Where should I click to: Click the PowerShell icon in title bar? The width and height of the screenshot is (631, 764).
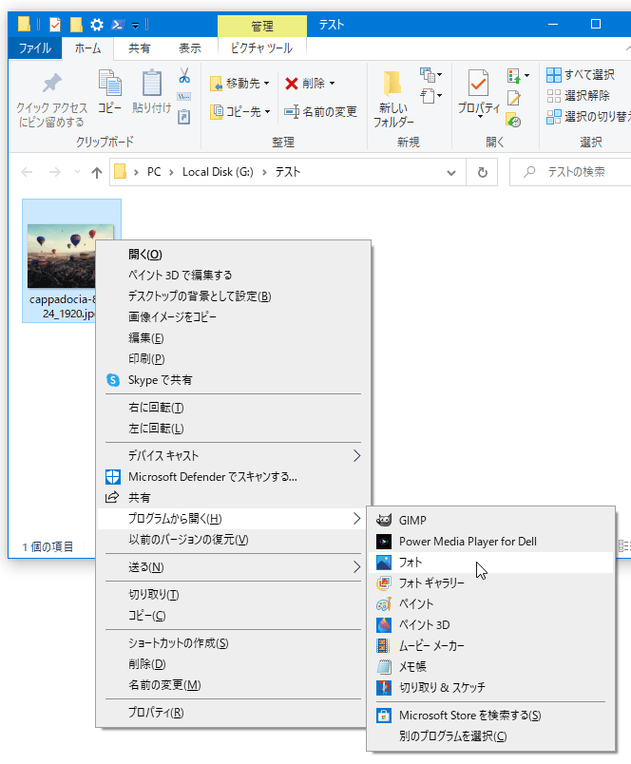(x=117, y=24)
